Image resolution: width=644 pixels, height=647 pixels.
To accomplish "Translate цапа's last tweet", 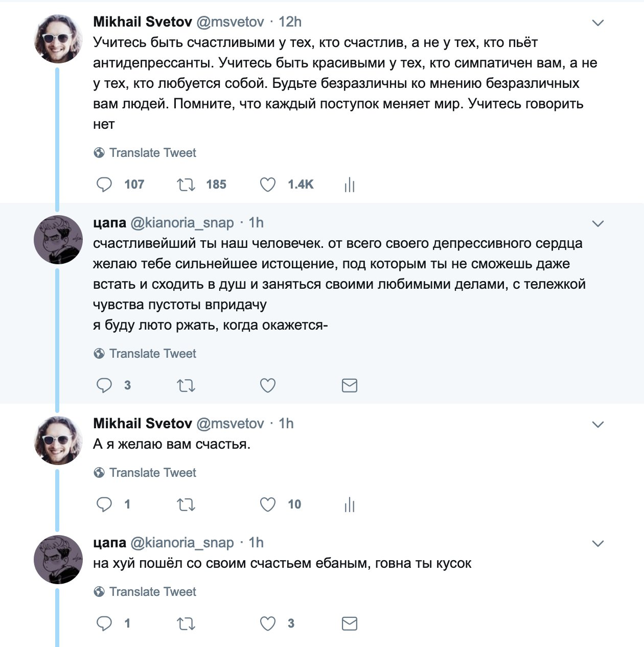I will 152,592.
